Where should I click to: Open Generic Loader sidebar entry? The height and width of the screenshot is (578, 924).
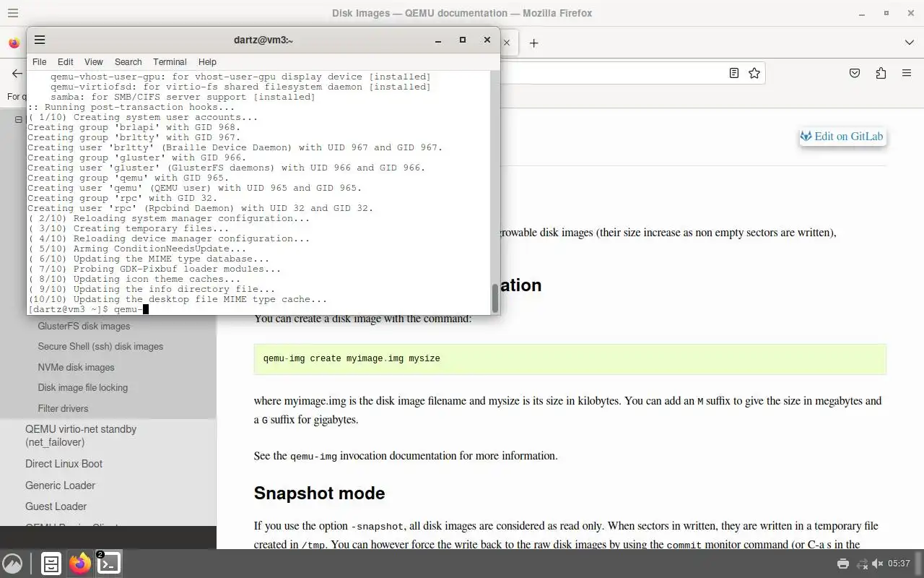[x=60, y=486]
